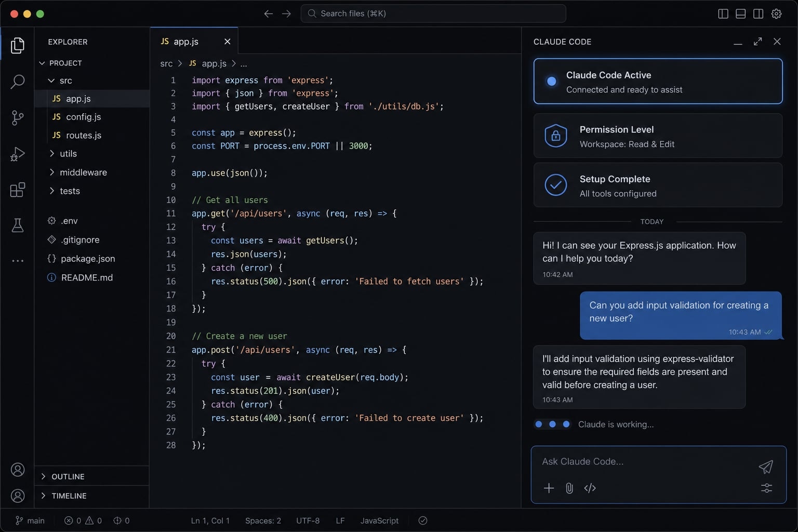Navigate forward with the right arrow
The height and width of the screenshot is (532, 798).
pos(286,14)
